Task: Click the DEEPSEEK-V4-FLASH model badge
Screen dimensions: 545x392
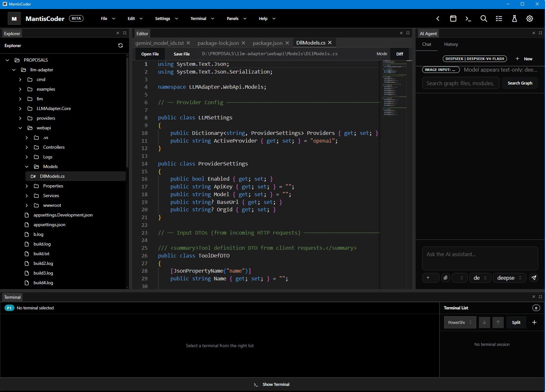Action: 475,59
